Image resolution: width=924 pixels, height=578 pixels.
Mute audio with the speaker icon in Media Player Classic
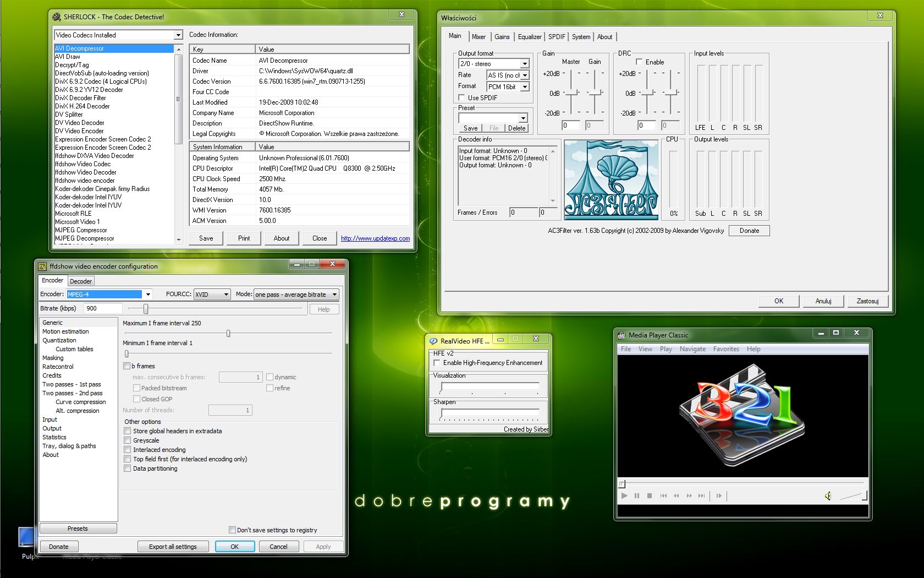[x=828, y=495]
